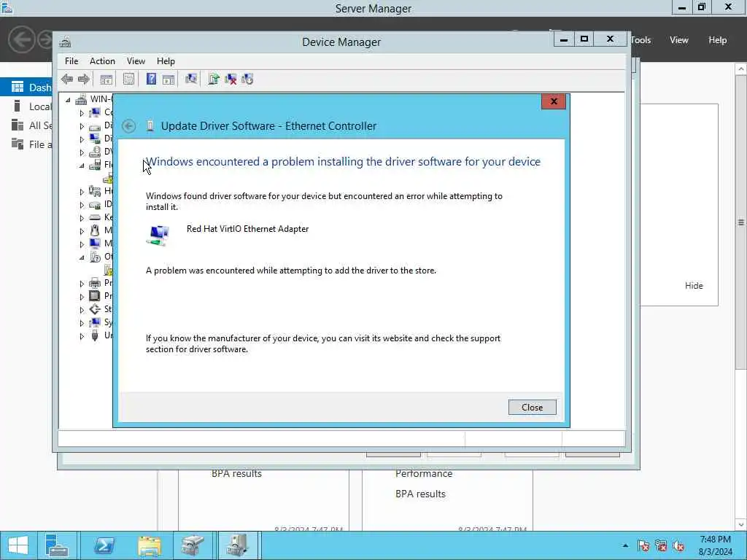Click the volume speaker tray icon
Image resolution: width=747 pixels, height=560 pixels.
click(678, 545)
